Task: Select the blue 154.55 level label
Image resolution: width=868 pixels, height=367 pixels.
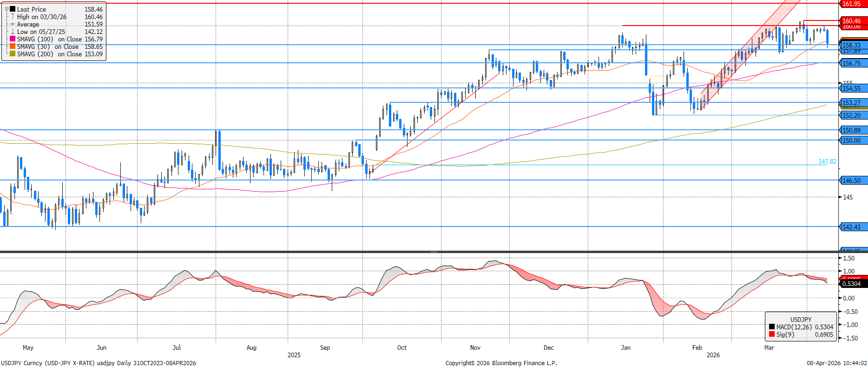Action: pos(852,88)
